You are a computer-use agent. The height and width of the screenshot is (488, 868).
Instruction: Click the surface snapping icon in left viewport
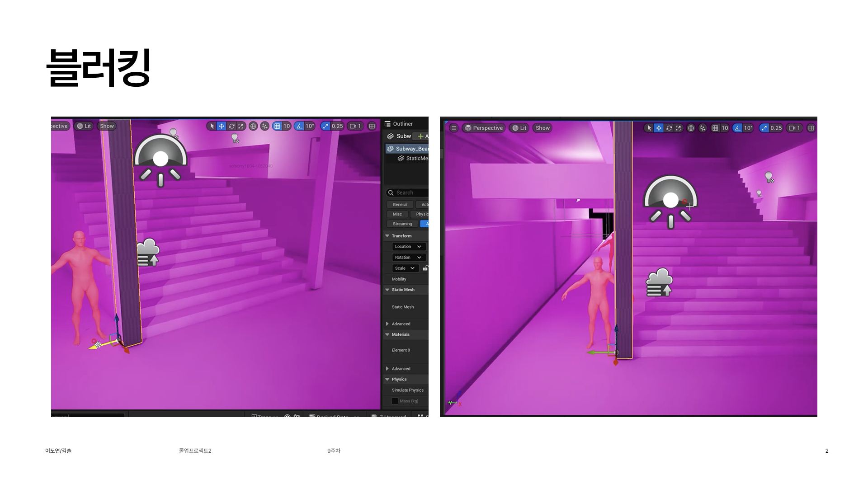coord(265,126)
